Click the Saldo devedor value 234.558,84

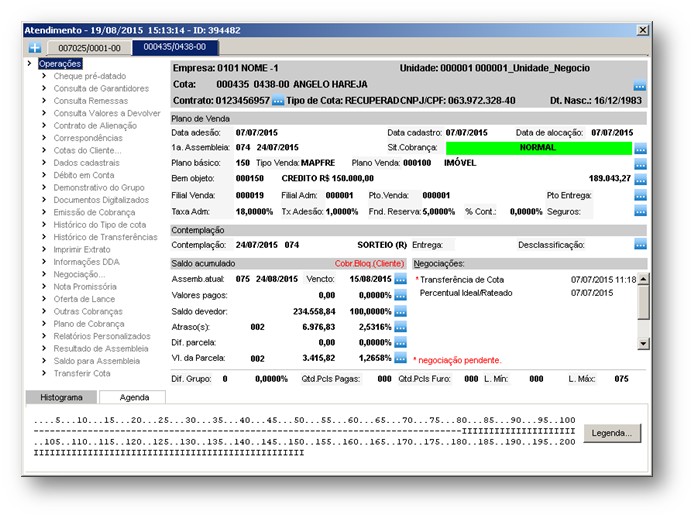[314, 312]
